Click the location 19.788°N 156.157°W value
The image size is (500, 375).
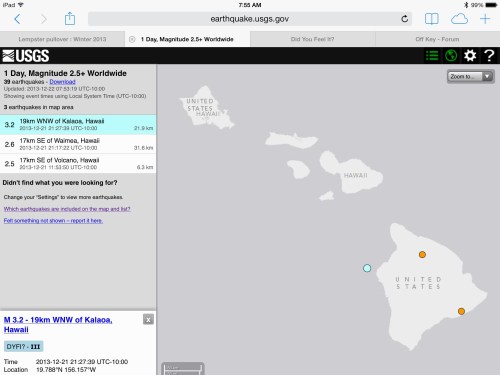[x=66, y=370]
